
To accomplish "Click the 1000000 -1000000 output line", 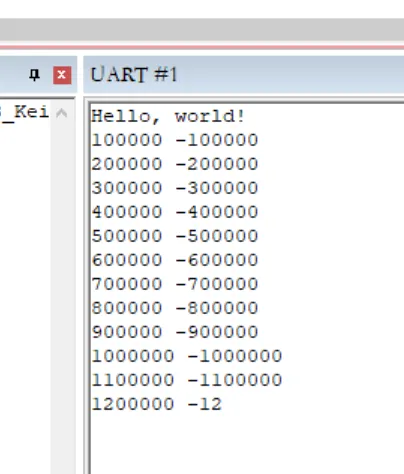I will tap(187, 356).
